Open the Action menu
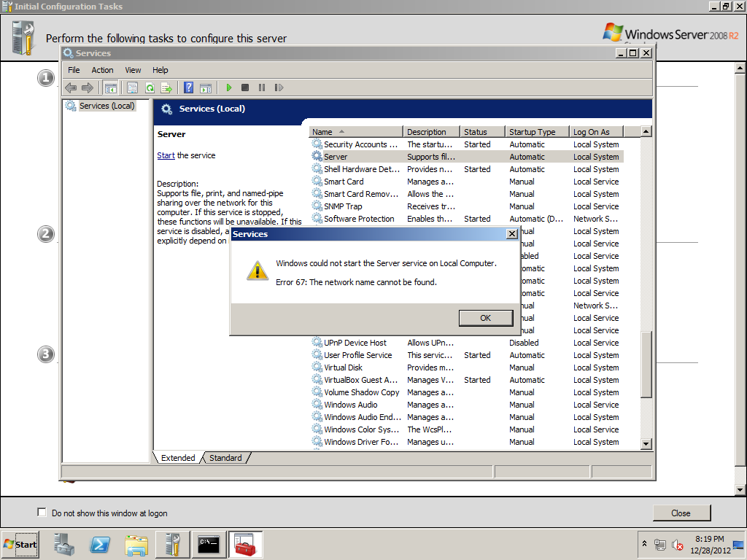The image size is (747, 560). (x=101, y=70)
